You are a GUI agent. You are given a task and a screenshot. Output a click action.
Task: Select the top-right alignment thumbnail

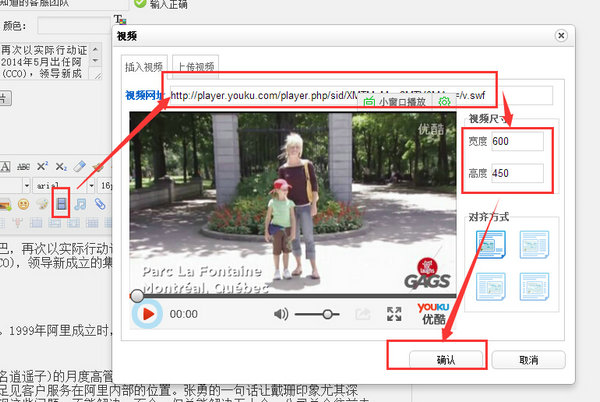(x=534, y=244)
